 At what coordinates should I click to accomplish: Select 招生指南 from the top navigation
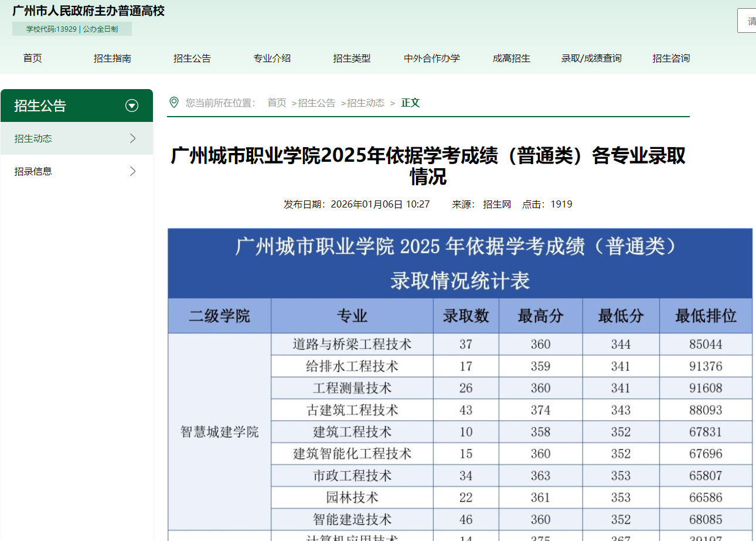[112, 58]
